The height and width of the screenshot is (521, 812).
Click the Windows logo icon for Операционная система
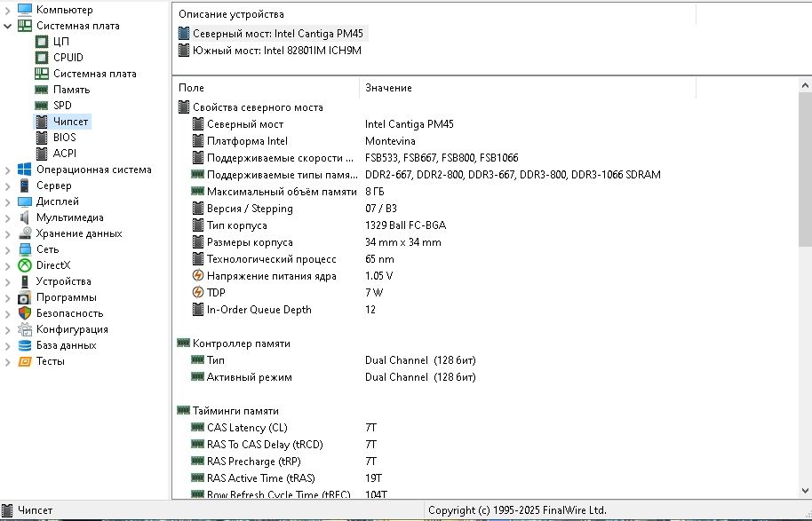click(x=24, y=170)
